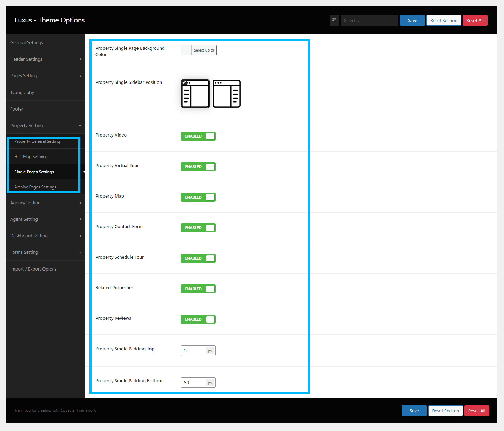Expand the Pages Setting section
The image size is (504, 431).
pyautogui.click(x=45, y=76)
